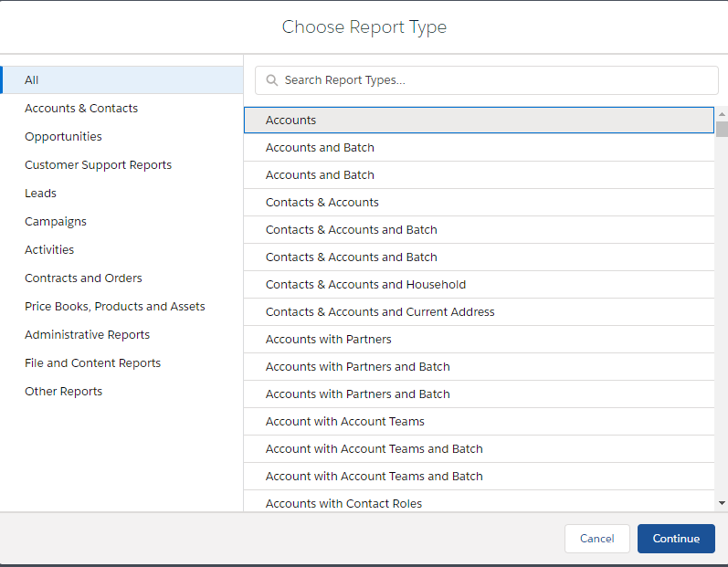Screen dimensions: 728x567
Task: Click the scrollbar down arrow
Action: [x=722, y=503]
